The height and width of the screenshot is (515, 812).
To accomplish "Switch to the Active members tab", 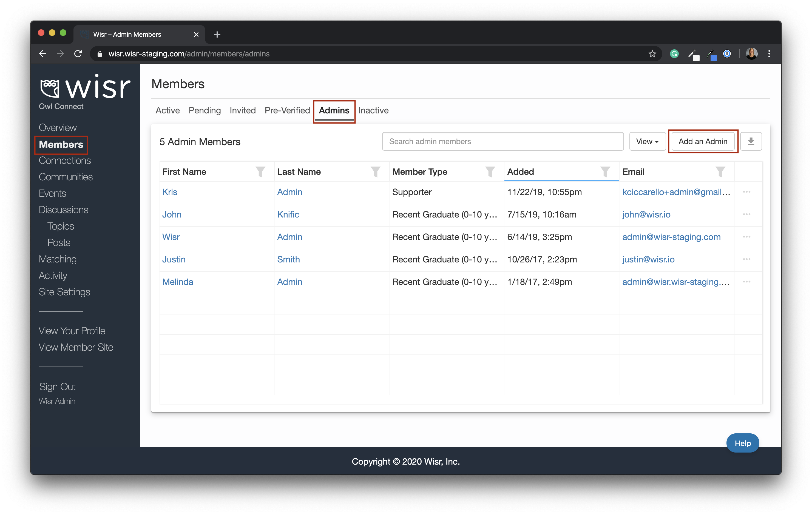I will click(x=167, y=111).
